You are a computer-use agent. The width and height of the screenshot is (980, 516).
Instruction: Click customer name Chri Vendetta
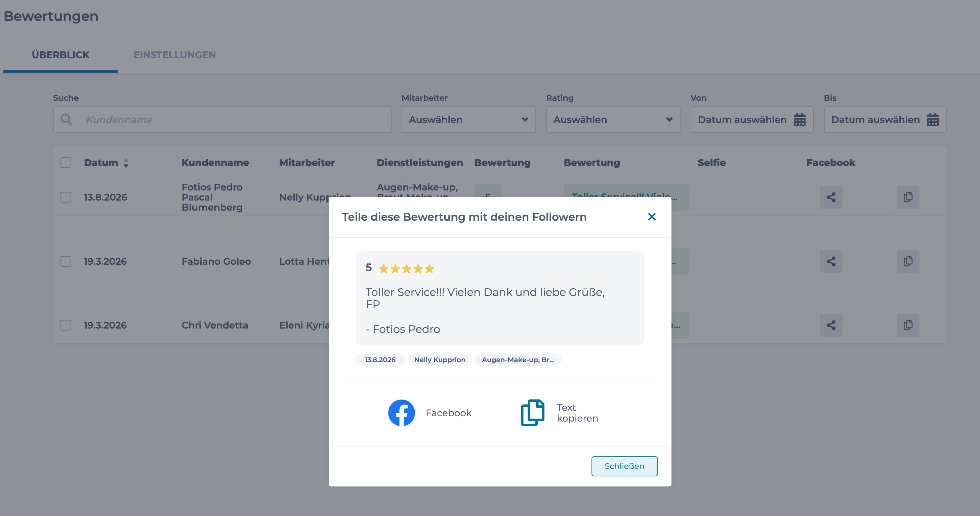coord(214,325)
